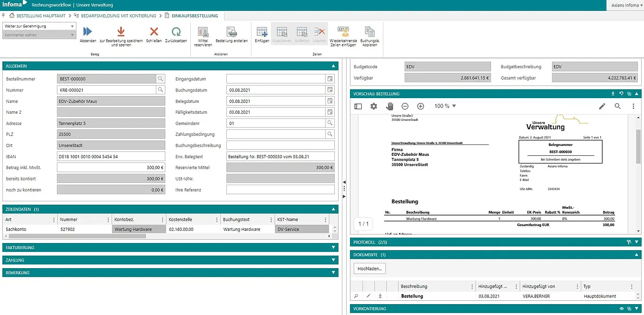Expand the Fakturierung section
Screen dimensions: 644x315
point(333,248)
